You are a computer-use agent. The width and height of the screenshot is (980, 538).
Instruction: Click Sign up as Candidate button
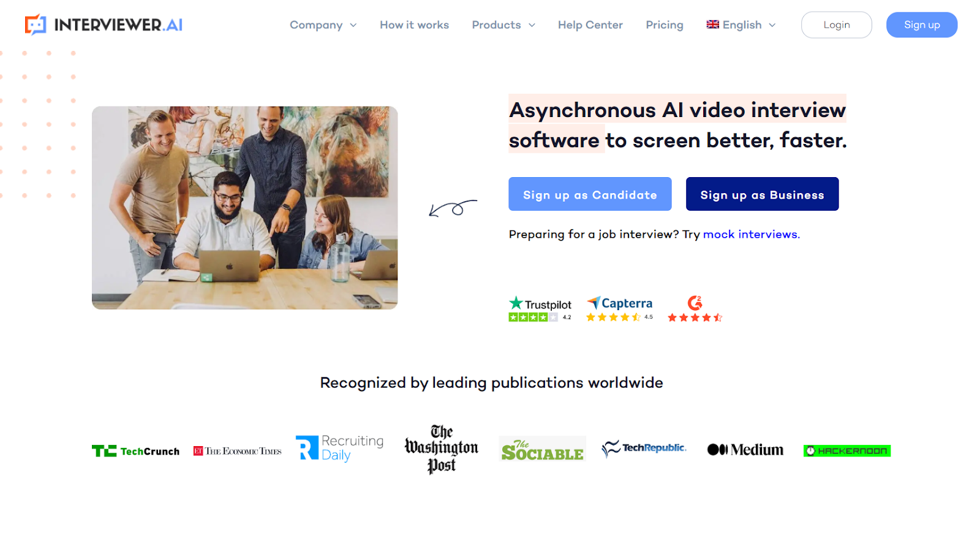coord(590,194)
